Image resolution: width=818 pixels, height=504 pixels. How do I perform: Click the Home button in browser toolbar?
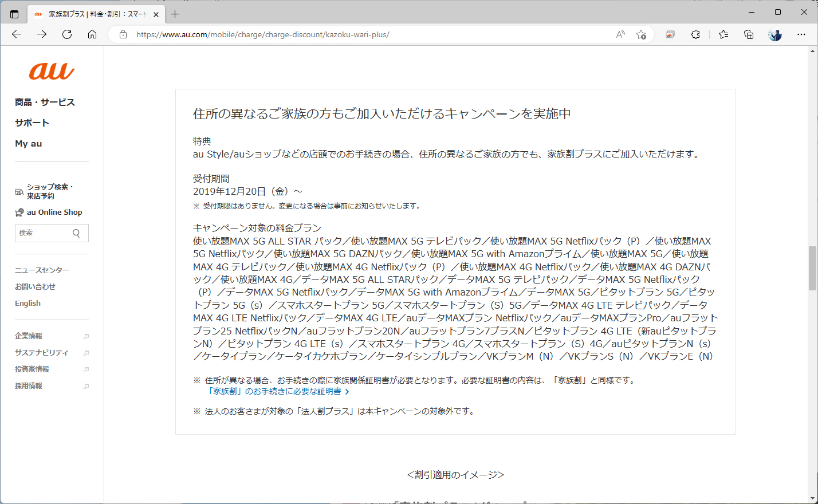(x=92, y=34)
